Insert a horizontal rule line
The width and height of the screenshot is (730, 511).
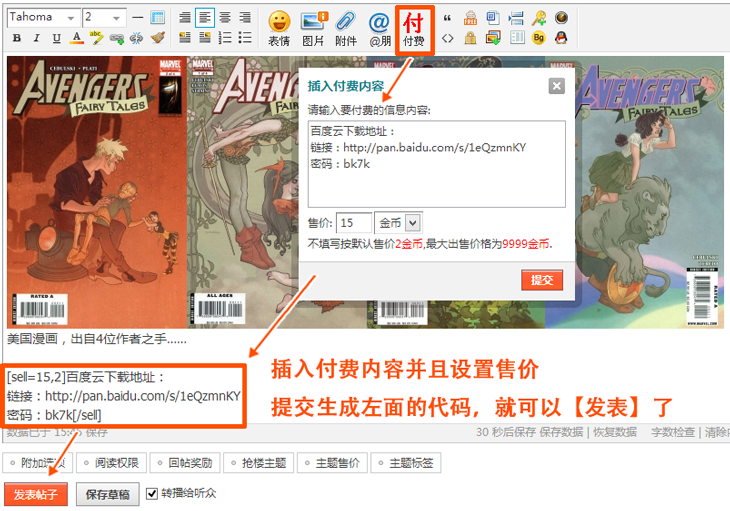click(138, 18)
